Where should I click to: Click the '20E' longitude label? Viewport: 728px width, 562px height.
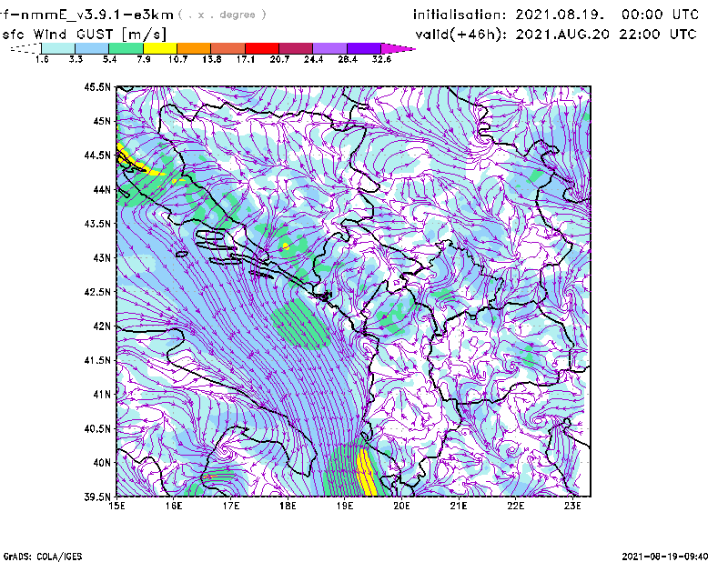tap(401, 506)
